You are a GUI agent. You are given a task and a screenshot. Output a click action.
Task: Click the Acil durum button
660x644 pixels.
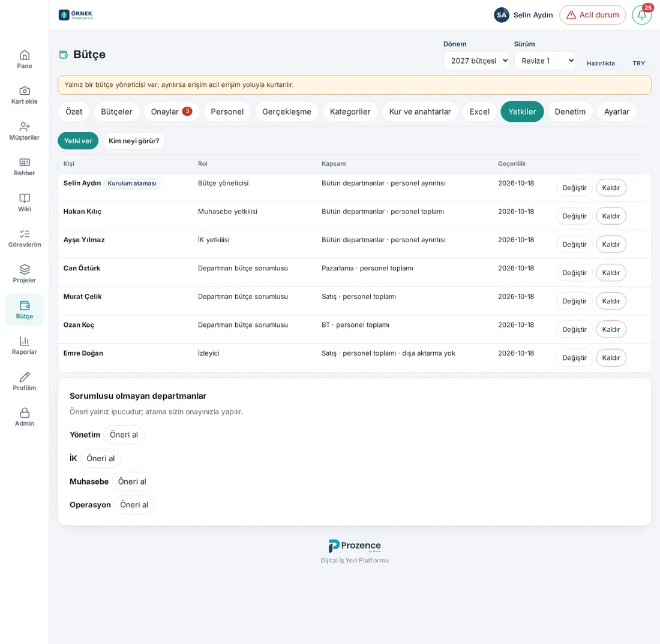point(593,15)
